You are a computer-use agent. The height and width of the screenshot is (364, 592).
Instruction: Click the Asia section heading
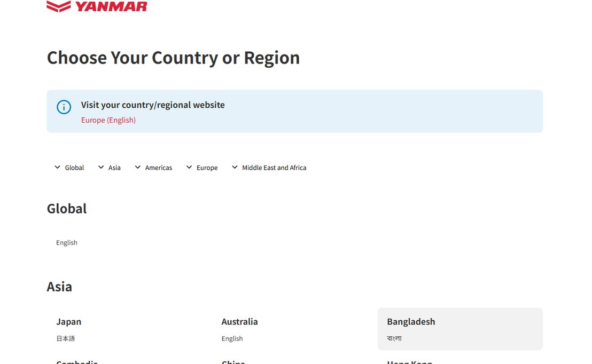pyautogui.click(x=59, y=287)
